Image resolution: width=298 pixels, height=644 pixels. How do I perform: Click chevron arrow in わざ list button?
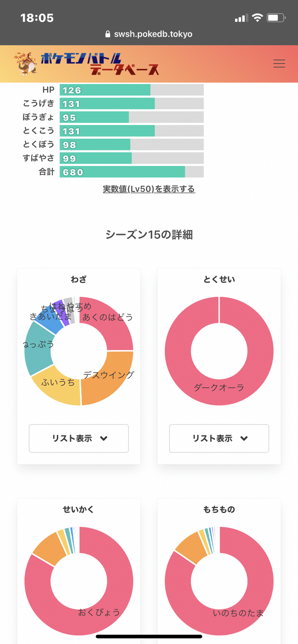pyautogui.click(x=104, y=438)
